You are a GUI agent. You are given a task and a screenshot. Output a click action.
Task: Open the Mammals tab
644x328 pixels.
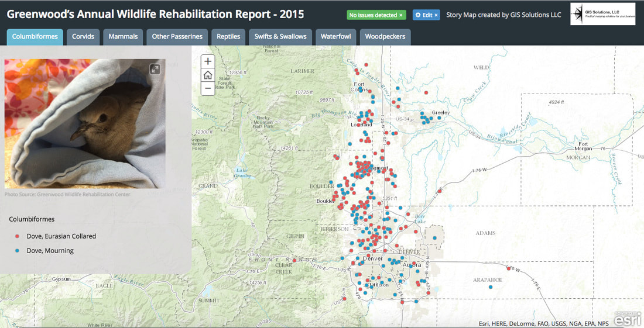[123, 36]
